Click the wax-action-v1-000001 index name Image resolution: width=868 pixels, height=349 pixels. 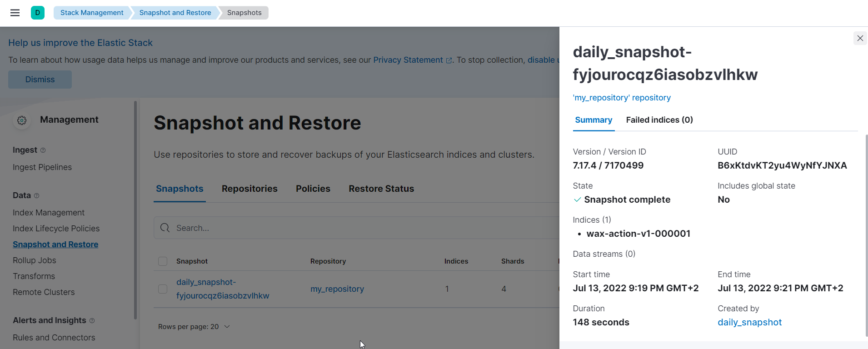point(639,234)
